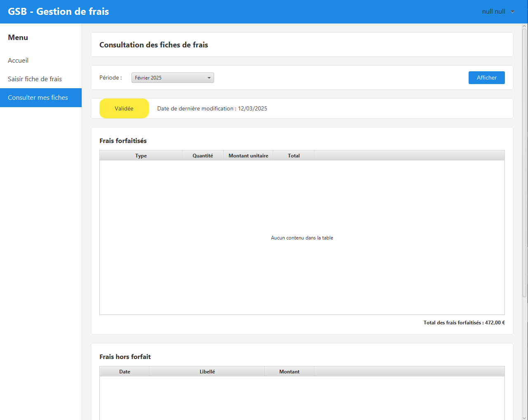Open the null null user menu
This screenshot has height=420, width=528.
tap(498, 12)
